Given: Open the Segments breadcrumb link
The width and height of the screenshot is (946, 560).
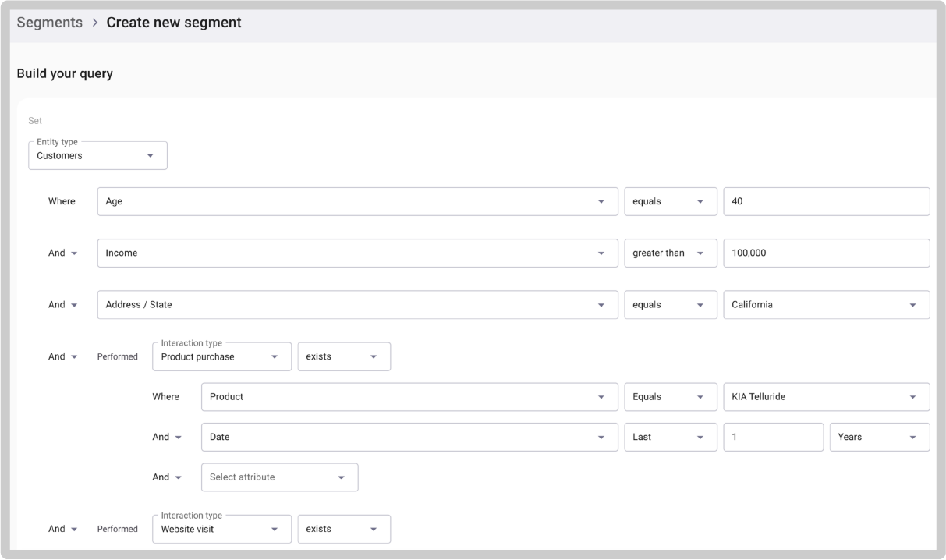Looking at the screenshot, I should click(49, 22).
